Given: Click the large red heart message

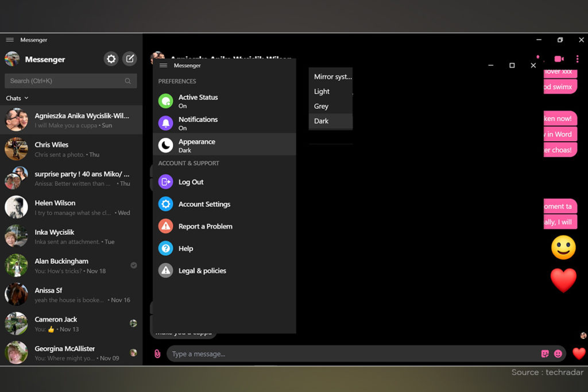Looking at the screenshot, I should pos(563,280).
